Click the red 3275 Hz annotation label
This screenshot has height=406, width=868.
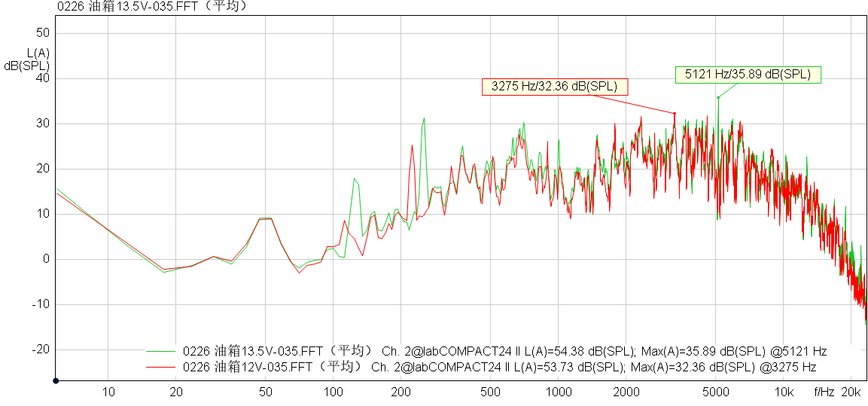click(554, 87)
